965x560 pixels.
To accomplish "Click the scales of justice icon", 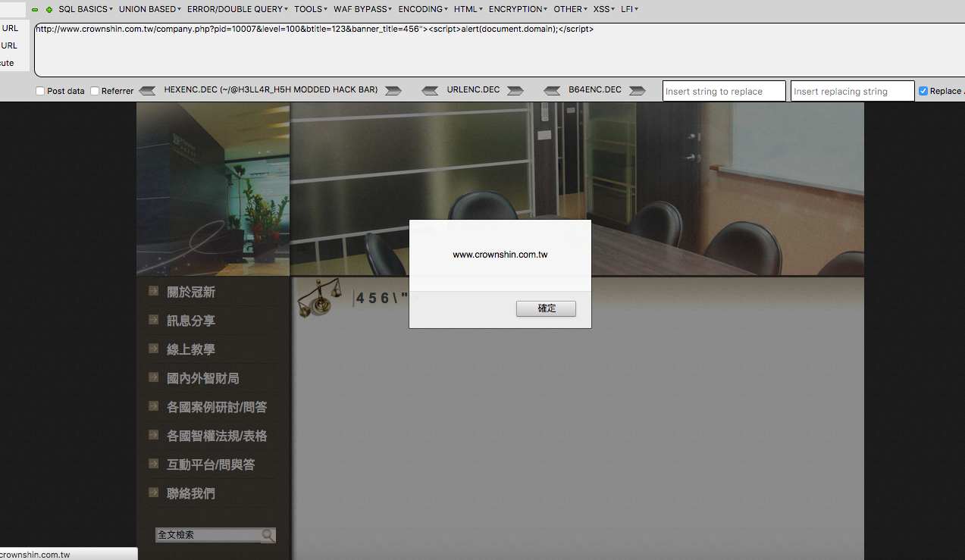I will click(319, 298).
